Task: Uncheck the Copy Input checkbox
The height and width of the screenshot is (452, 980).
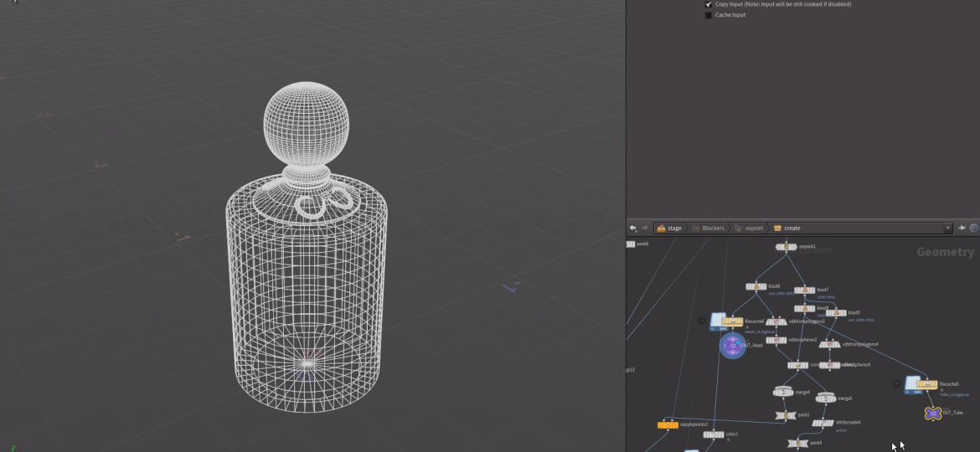Action: point(709,4)
